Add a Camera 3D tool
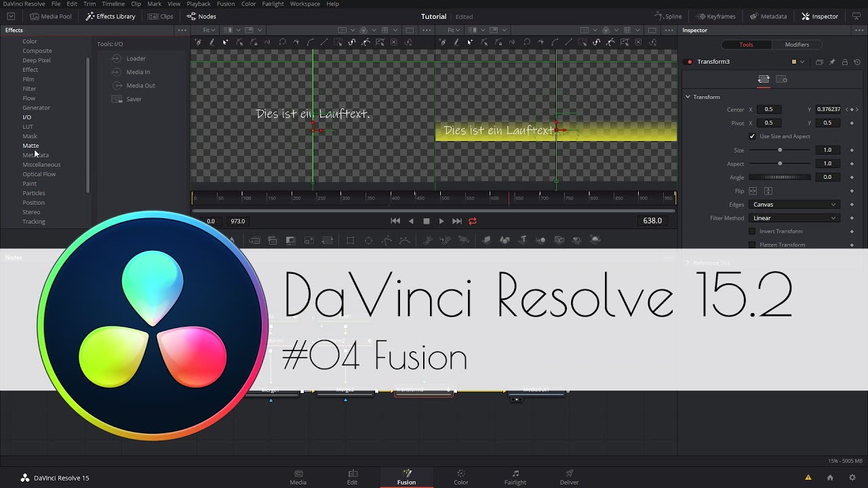The height and width of the screenshot is (488, 868). tap(559, 239)
